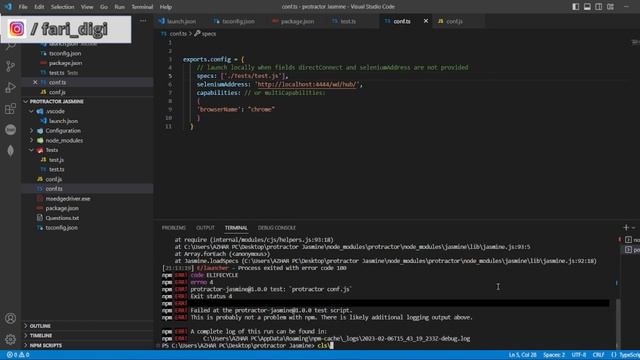The height and width of the screenshot is (360, 640).
Task: Open package.json in project tree
Action: coord(88,208)
